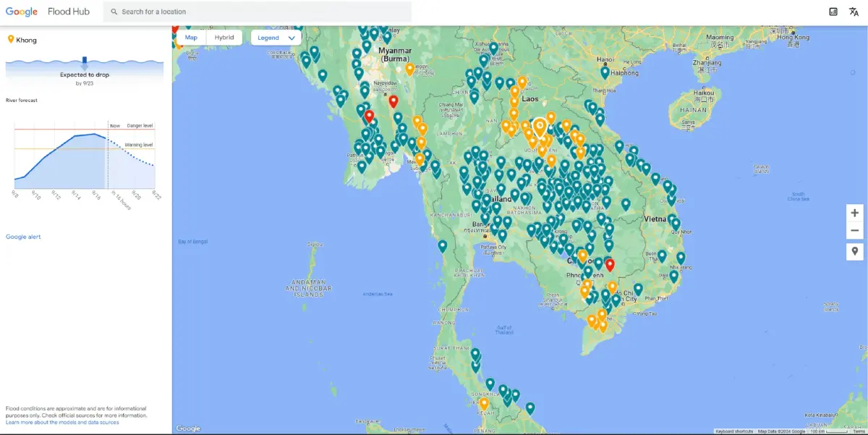Click the water level marker on the wave graphic
Screen dimensions: 868x435
pos(85,61)
